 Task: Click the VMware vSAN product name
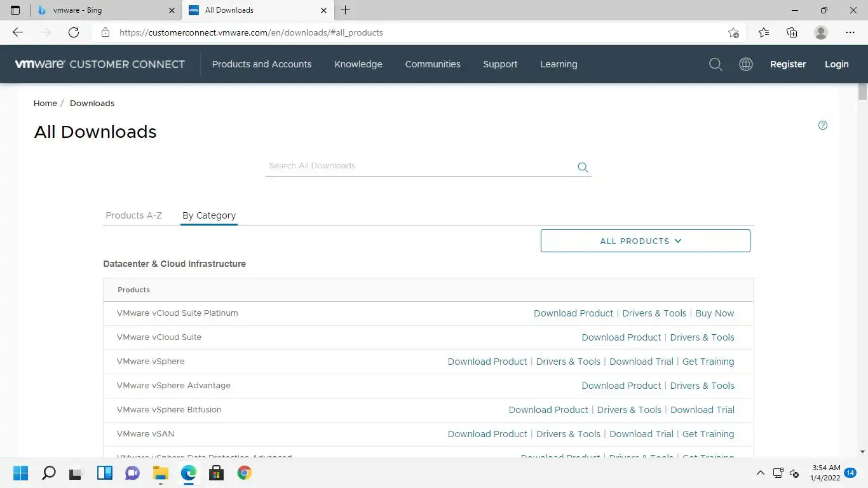[x=146, y=434]
